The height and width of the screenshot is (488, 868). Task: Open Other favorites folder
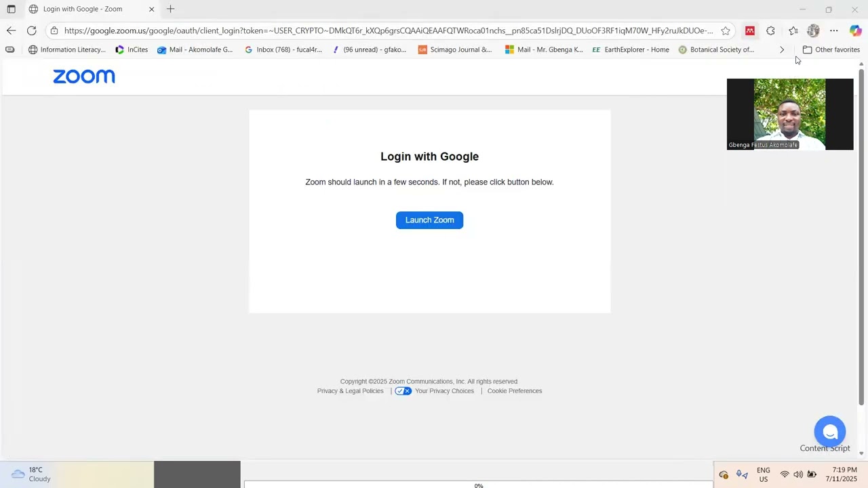click(831, 49)
